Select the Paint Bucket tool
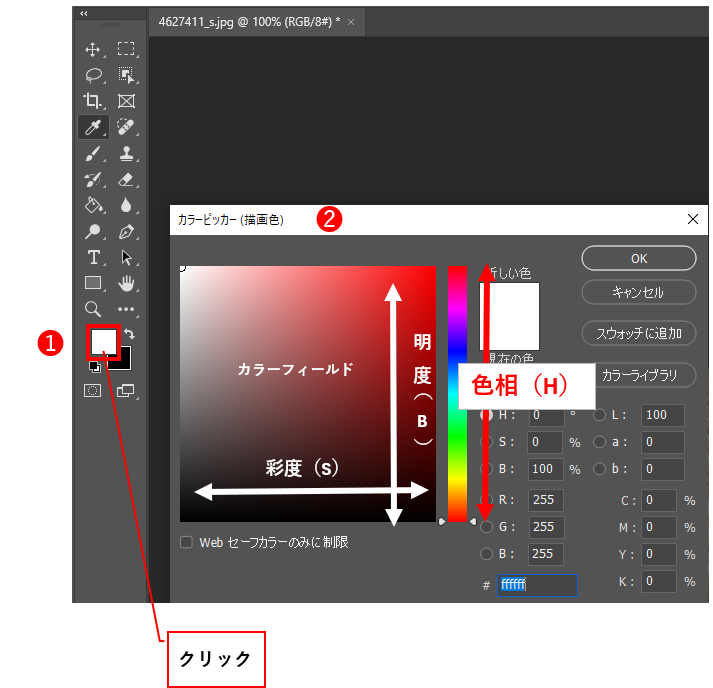 pos(93,205)
